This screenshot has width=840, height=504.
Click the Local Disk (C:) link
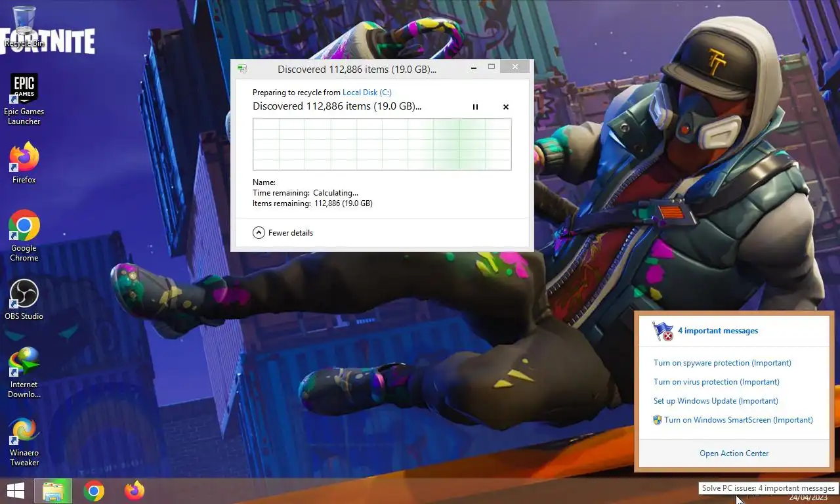point(367,93)
